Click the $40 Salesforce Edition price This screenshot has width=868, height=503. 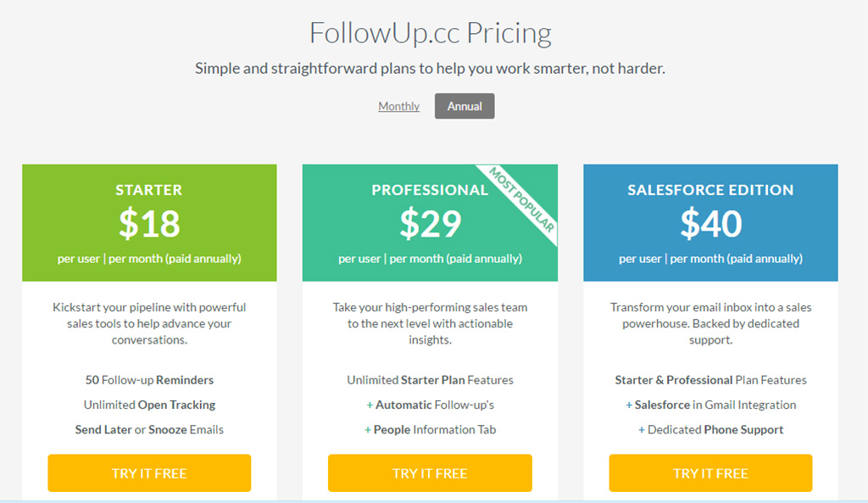pyautogui.click(x=710, y=223)
